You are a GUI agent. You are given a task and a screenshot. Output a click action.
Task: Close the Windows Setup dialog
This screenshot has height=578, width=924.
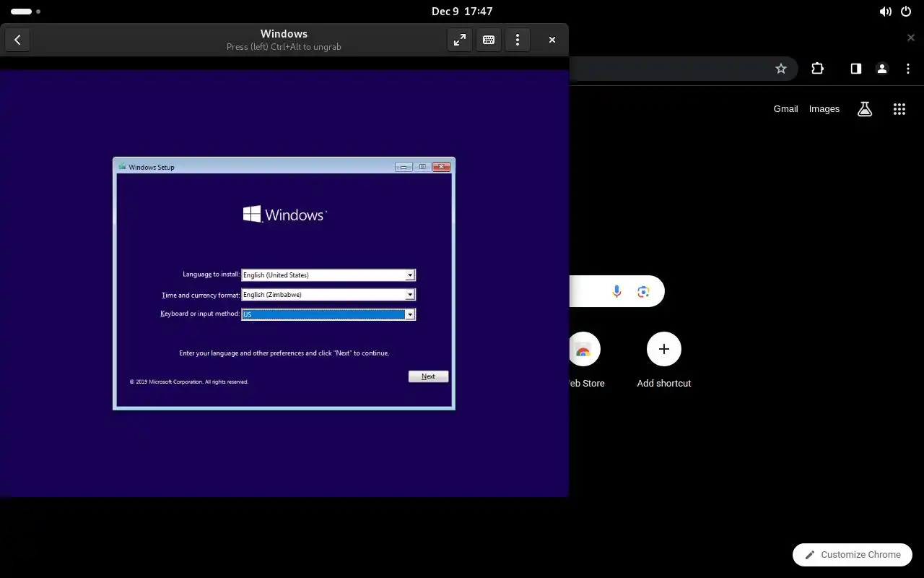(x=441, y=167)
